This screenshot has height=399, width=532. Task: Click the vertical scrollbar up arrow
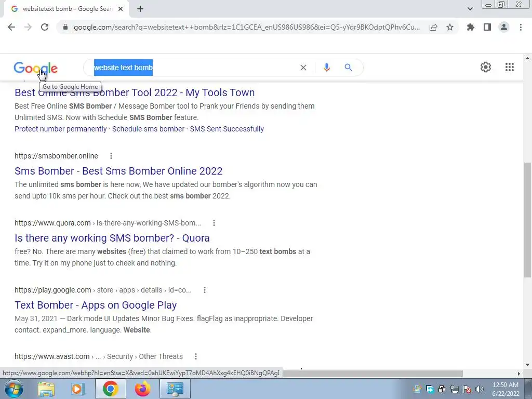527,58
